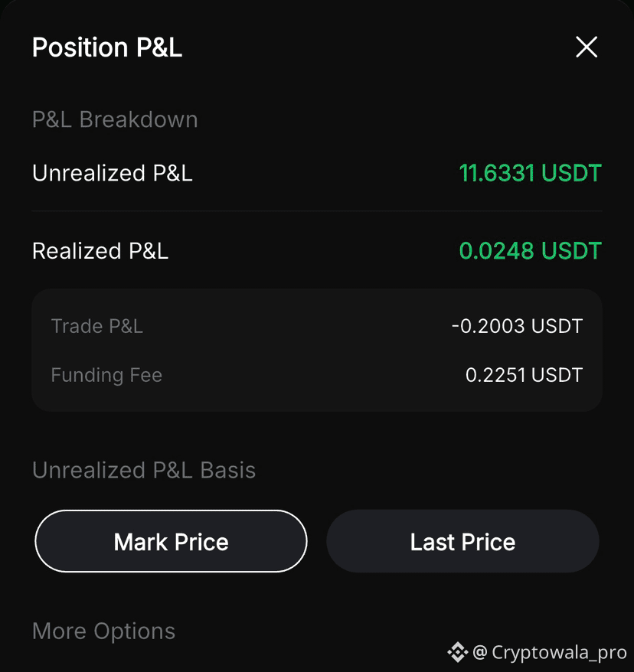The width and height of the screenshot is (634, 672).
Task: Click the Unrealized P&L label
Action: coord(113,173)
